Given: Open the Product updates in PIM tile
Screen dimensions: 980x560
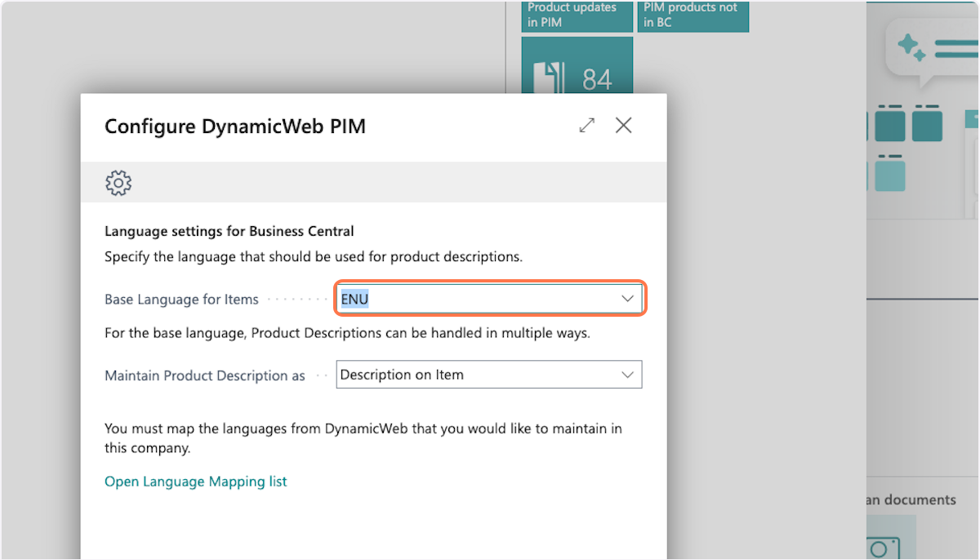Looking at the screenshot, I should tap(577, 16).
